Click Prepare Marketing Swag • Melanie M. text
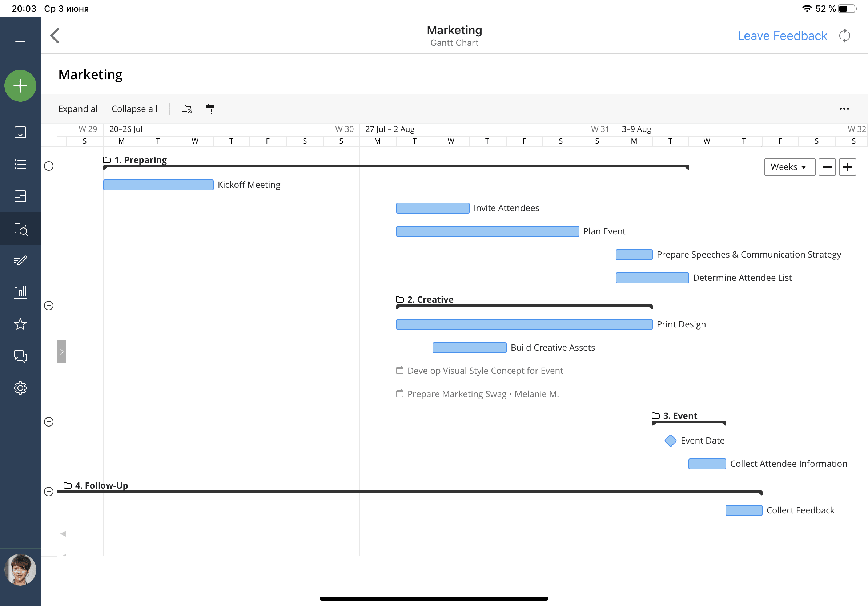 483,394
